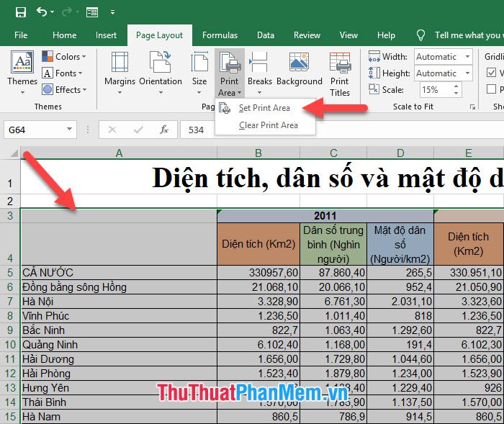Expand the Name Box dropdown arrow

pos(70,130)
